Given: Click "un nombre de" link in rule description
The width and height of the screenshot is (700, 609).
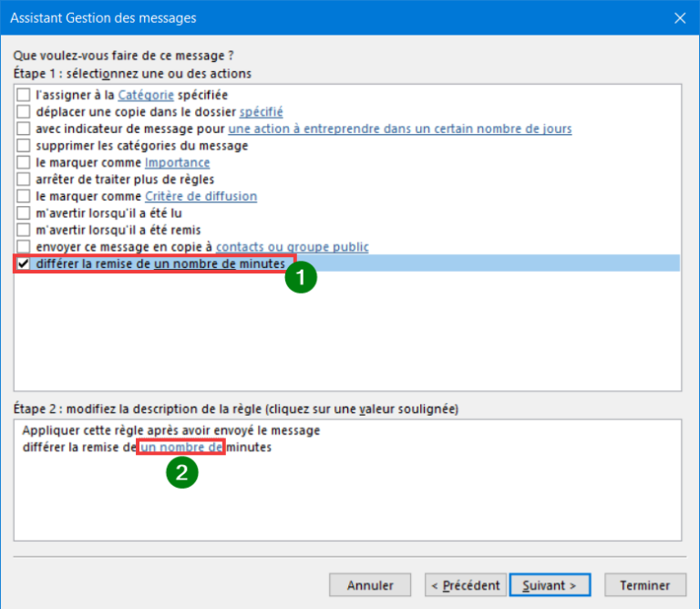Looking at the screenshot, I should point(181,448).
